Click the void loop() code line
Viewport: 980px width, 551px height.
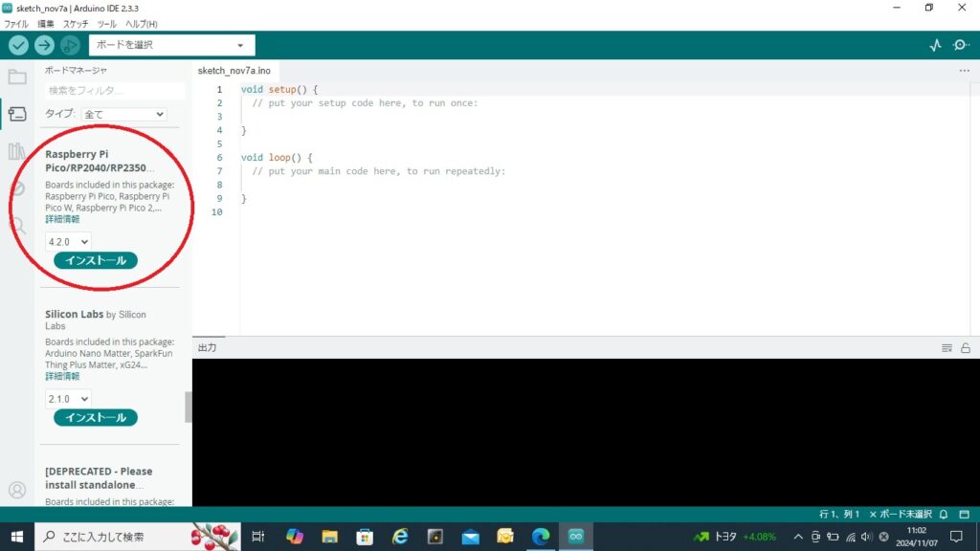coord(277,158)
